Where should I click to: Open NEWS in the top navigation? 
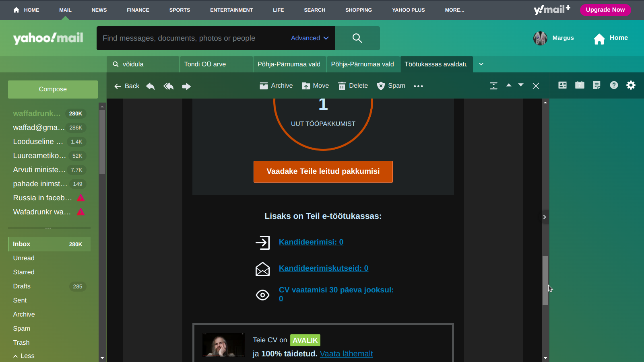[x=99, y=10]
